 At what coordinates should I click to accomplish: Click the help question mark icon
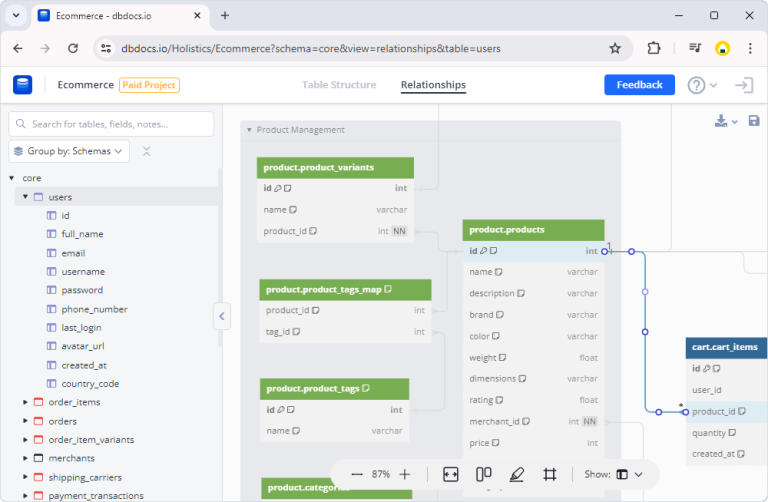pos(696,85)
